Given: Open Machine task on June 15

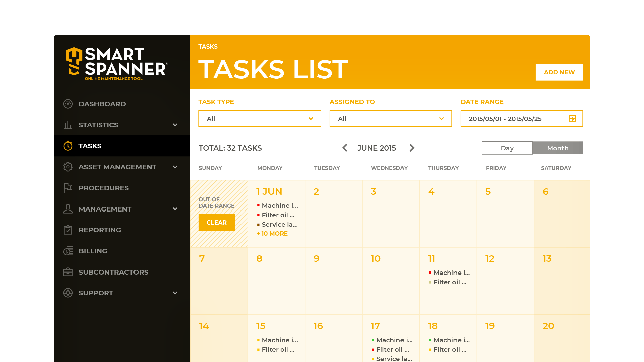Looking at the screenshot, I should (x=277, y=340).
